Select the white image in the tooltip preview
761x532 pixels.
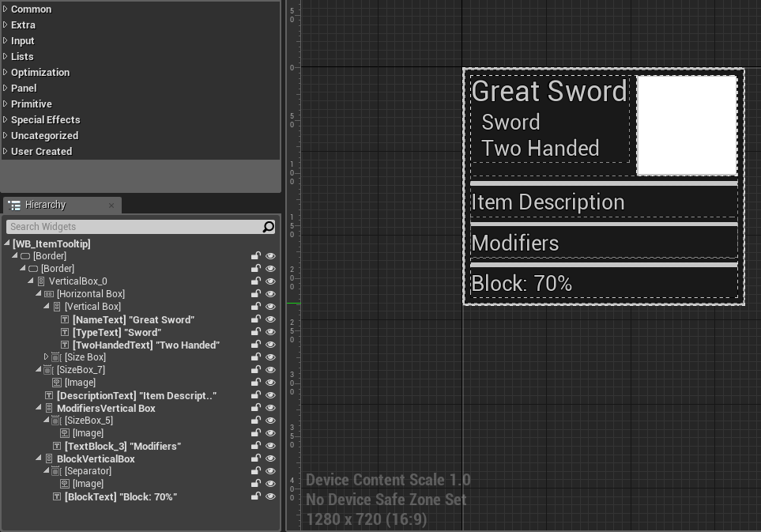(x=686, y=125)
